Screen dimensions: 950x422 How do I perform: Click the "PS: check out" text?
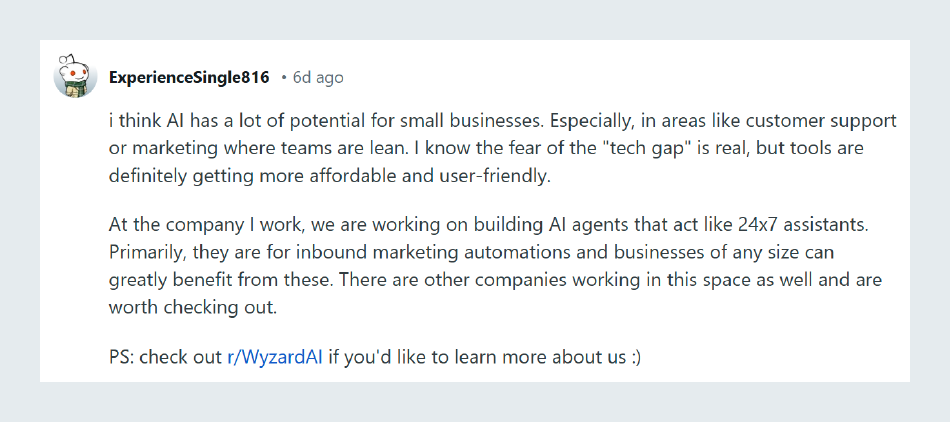click(x=165, y=357)
